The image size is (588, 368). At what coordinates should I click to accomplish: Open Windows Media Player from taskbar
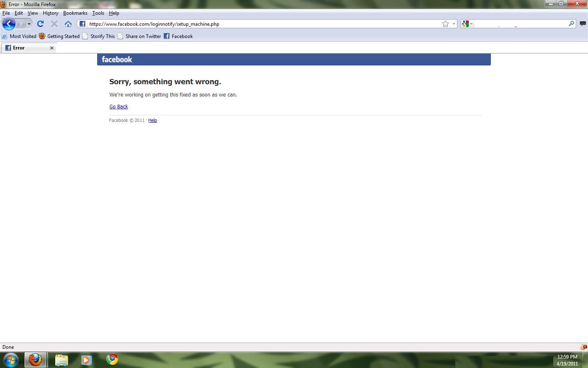tap(86, 360)
